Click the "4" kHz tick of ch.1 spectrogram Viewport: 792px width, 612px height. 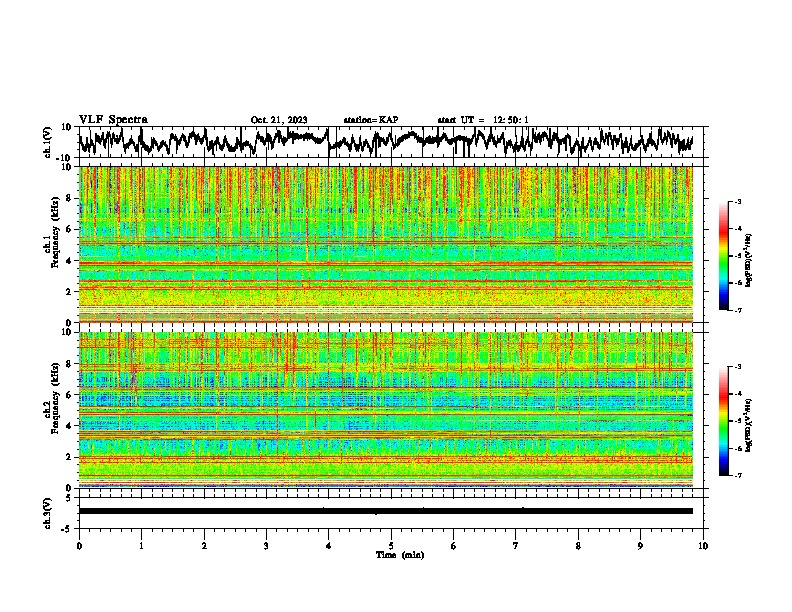pos(70,261)
